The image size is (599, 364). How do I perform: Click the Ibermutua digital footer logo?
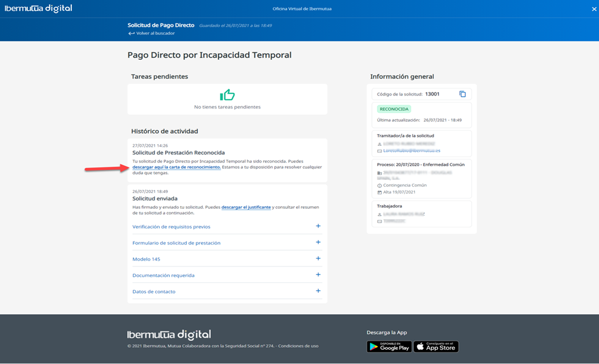pos(169,335)
